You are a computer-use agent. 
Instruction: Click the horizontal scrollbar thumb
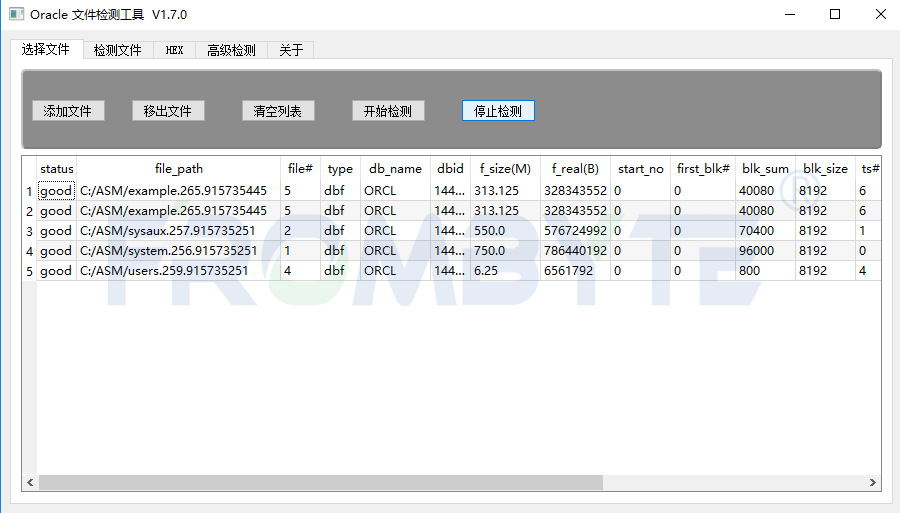(321, 483)
